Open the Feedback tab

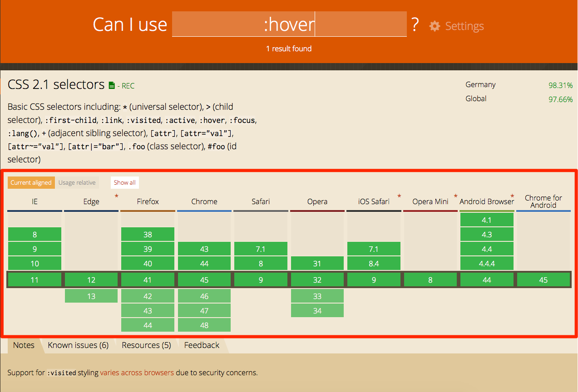[x=202, y=345]
